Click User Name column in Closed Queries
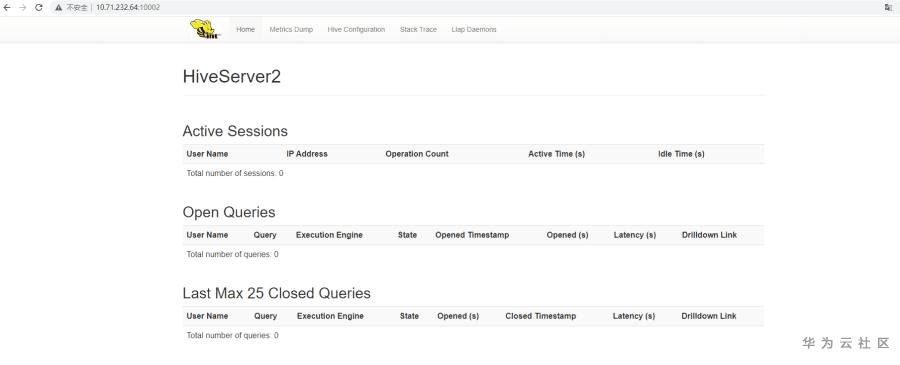The width and height of the screenshot is (900, 365). pyautogui.click(x=207, y=316)
